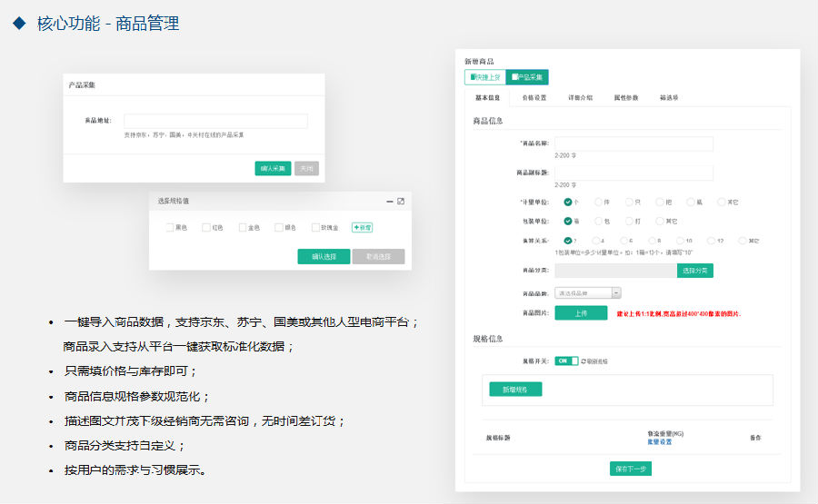Check the 黑色 color checkbox

170,227
